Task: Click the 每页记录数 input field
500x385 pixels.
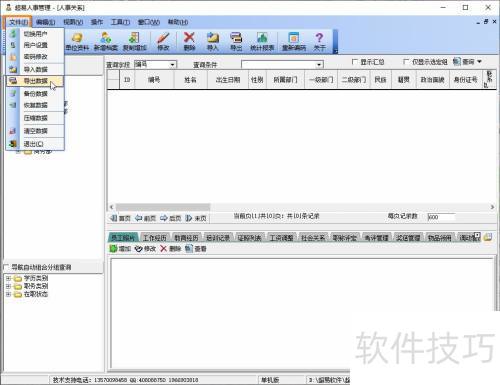Action: click(x=441, y=217)
